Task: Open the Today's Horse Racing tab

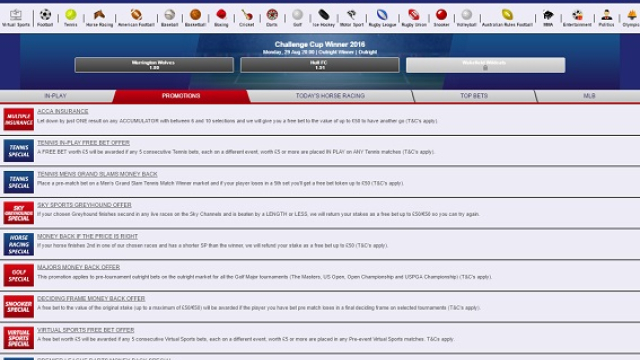Action: [x=330, y=96]
